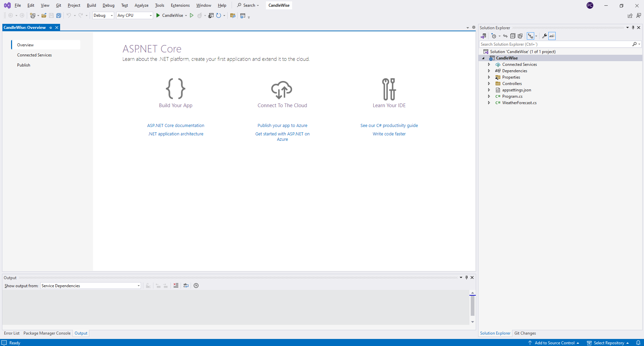This screenshot has height=346, width=644.
Task: Open the Git menu
Action: pos(58,5)
